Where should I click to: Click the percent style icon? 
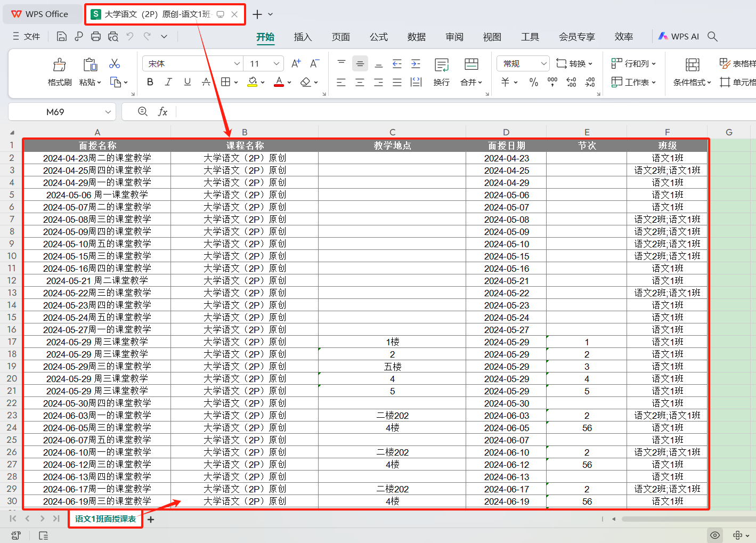click(533, 82)
